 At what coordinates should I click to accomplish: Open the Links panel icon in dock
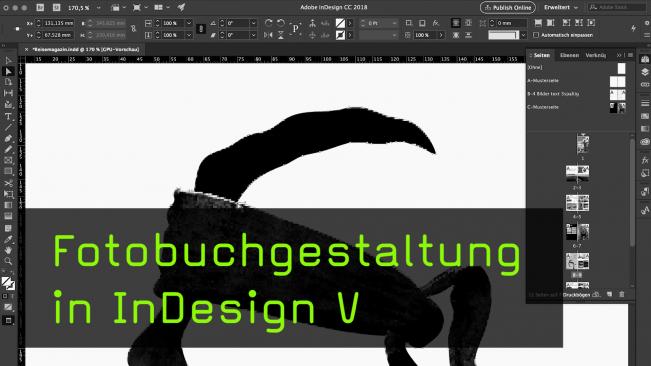point(645,85)
